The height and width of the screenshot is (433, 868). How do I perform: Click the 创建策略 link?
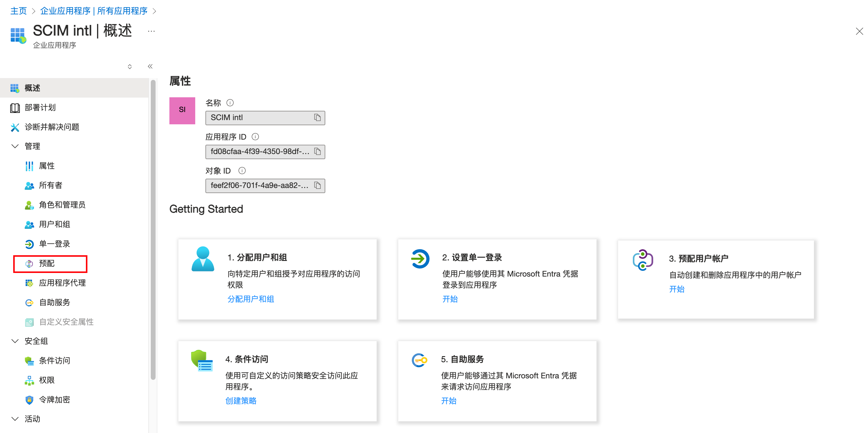241,401
